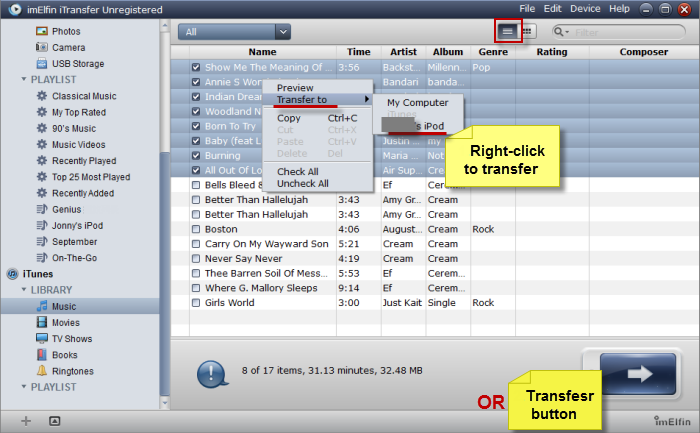
Task: Collapse the device PLAYLIST section
Action: [24, 79]
